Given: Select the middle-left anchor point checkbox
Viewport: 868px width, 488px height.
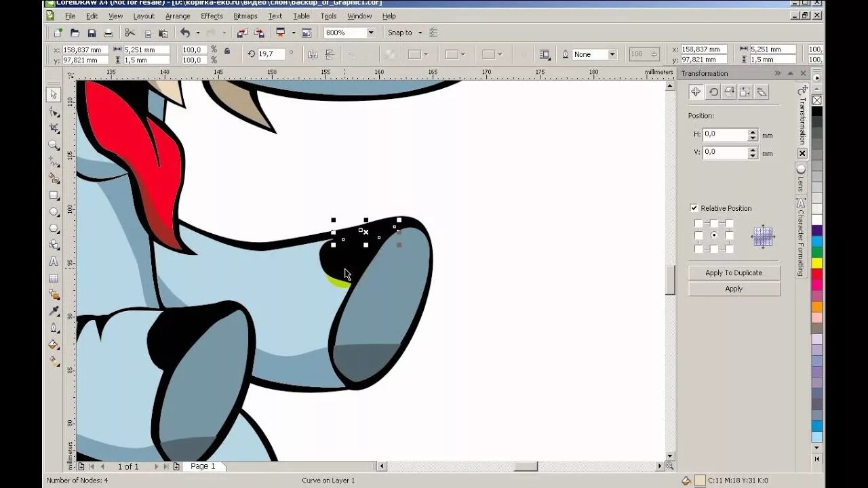Looking at the screenshot, I should click(698, 236).
